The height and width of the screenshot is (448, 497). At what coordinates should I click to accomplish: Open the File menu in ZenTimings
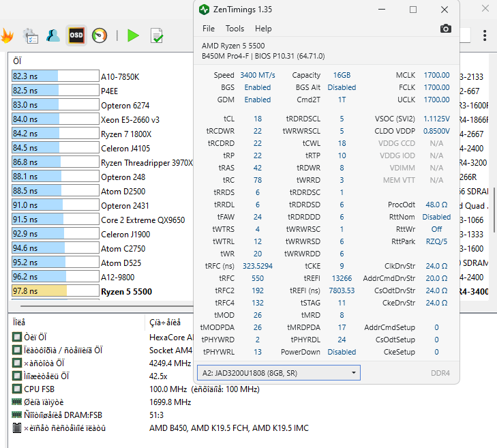pyautogui.click(x=208, y=29)
